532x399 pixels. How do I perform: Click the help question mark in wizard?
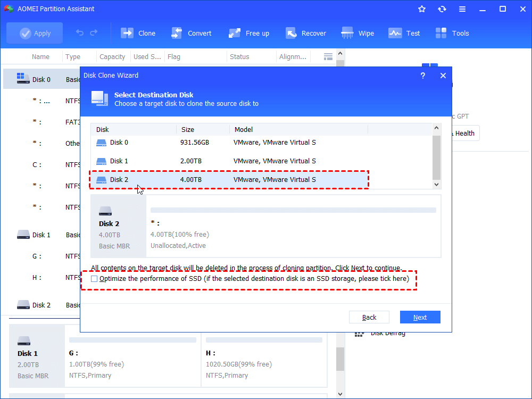[423, 76]
